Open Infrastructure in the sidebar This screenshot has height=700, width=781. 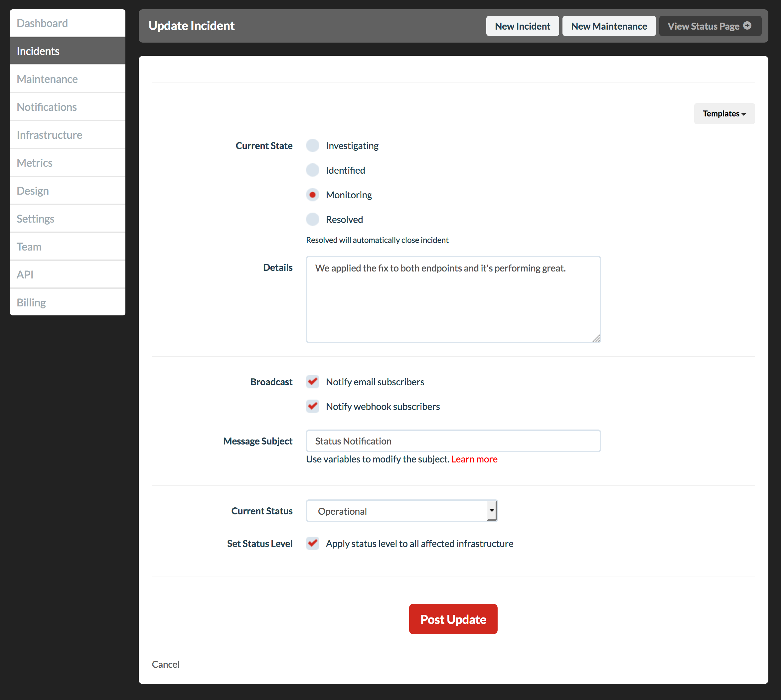point(68,135)
